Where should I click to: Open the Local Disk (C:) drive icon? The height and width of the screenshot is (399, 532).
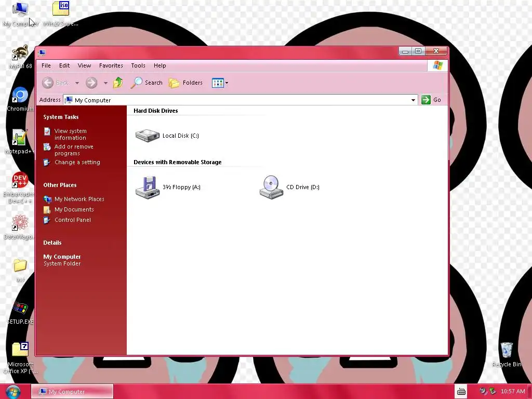(x=147, y=136)
